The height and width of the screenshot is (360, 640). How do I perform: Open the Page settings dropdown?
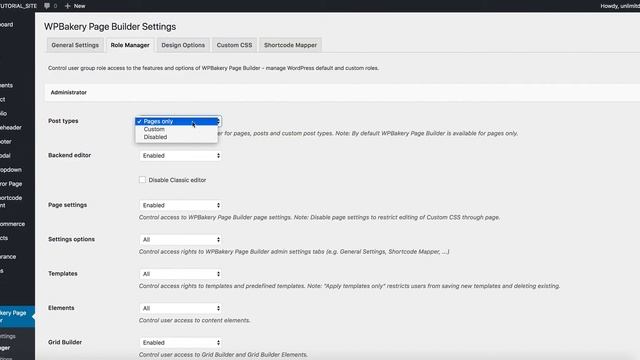pyautogui.click(x=180, y=205)
